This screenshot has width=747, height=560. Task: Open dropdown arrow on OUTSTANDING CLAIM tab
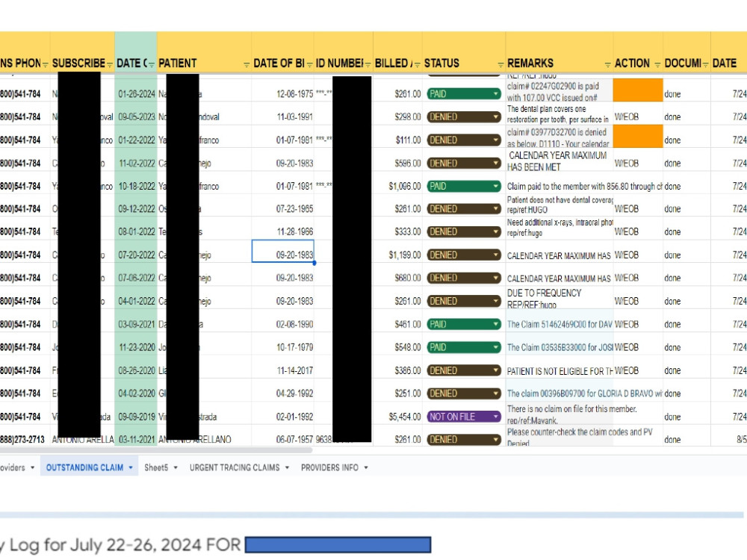(x=131, y=467)
